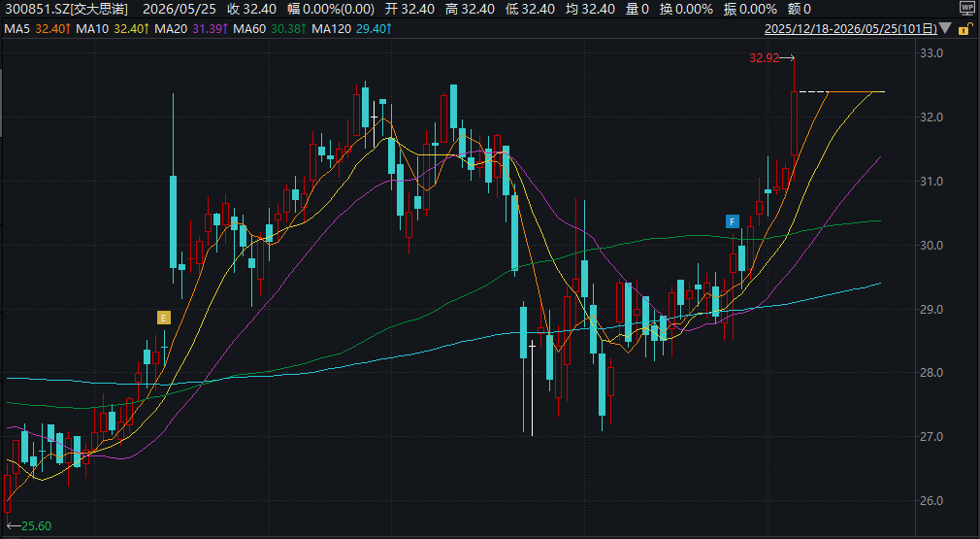980x539 pixels.
Task: Click the WP monitor icon
Action: [x=966, y=8]
